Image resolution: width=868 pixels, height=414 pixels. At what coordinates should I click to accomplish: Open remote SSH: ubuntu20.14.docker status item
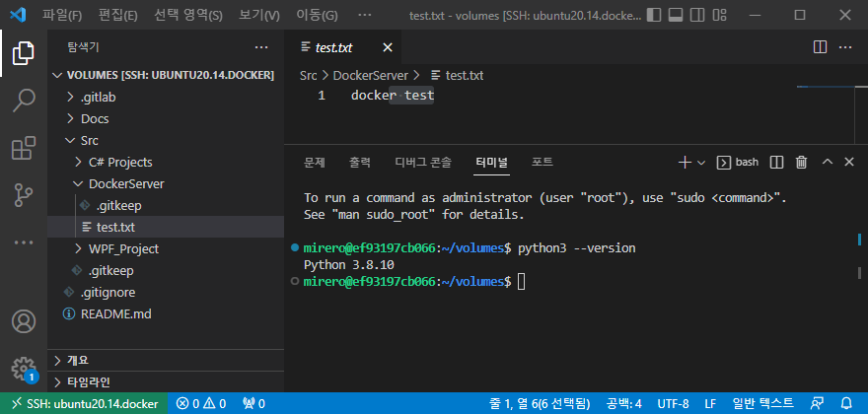point(84,403)
